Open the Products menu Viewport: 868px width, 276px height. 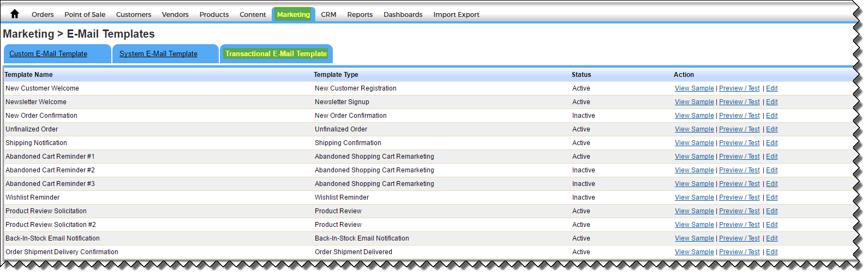[x=214, y=15]
